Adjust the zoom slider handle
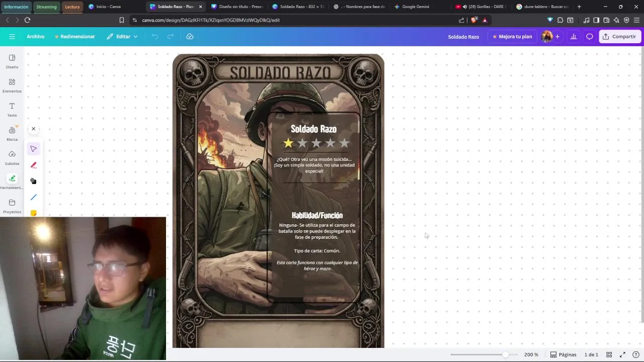The height and width of the screenshot is (362, 644). 506,354
